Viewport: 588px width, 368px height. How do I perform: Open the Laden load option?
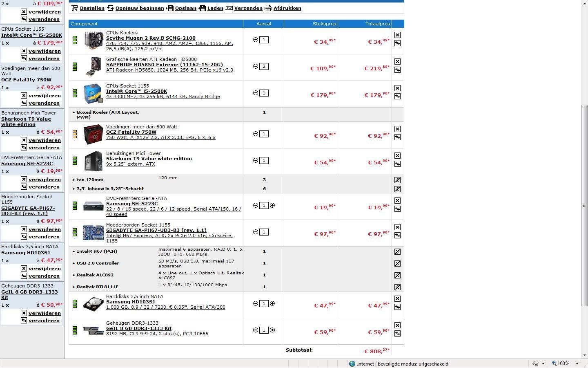point(211,8)
